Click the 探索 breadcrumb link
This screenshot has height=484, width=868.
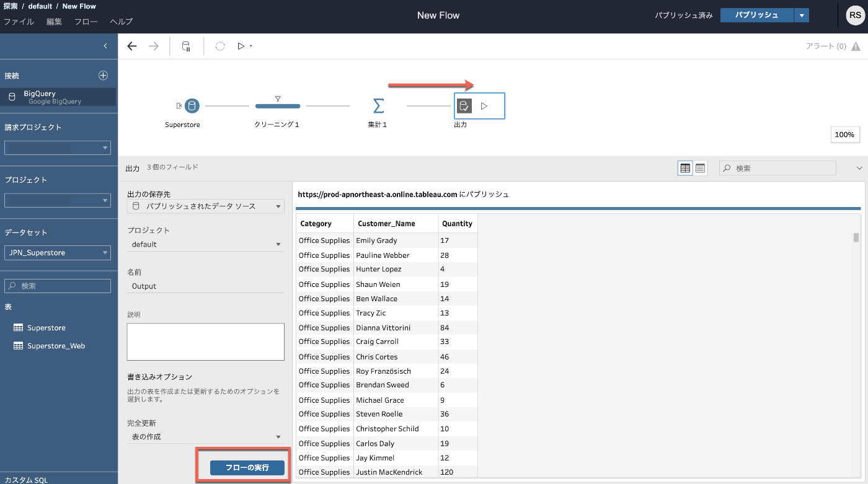coord(11,6)
